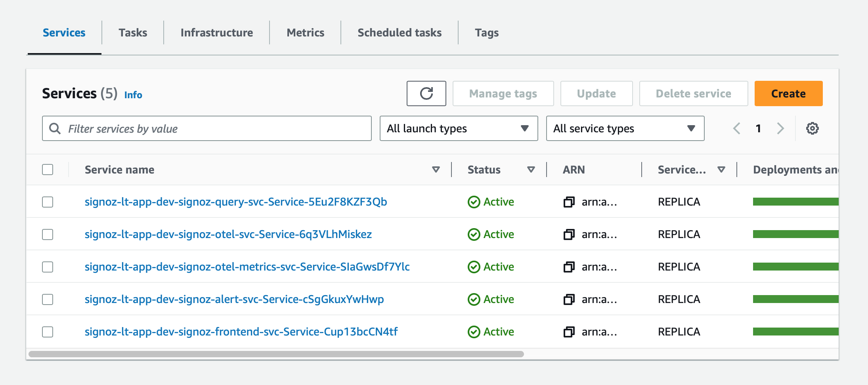Image resolution: width=868 pixels, height=385 pixels.
Task: Click deployment progress bar for otel-metrics-svc
Action: coord(795,267)
